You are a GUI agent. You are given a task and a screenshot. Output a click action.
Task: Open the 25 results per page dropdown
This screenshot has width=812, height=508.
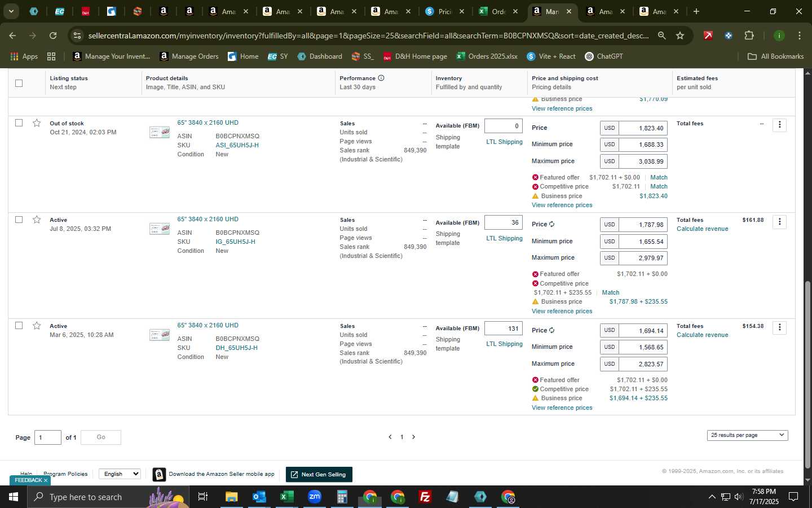click(x=747, y=435)
